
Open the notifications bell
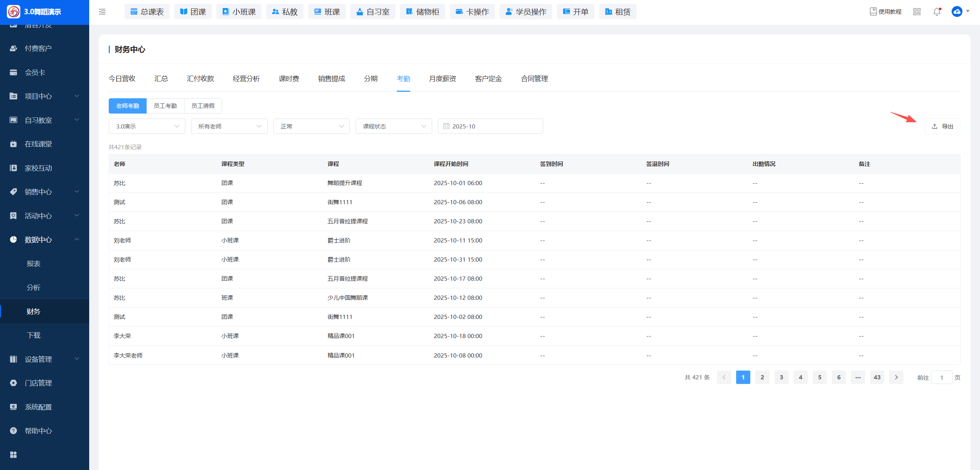coord(937,12)
